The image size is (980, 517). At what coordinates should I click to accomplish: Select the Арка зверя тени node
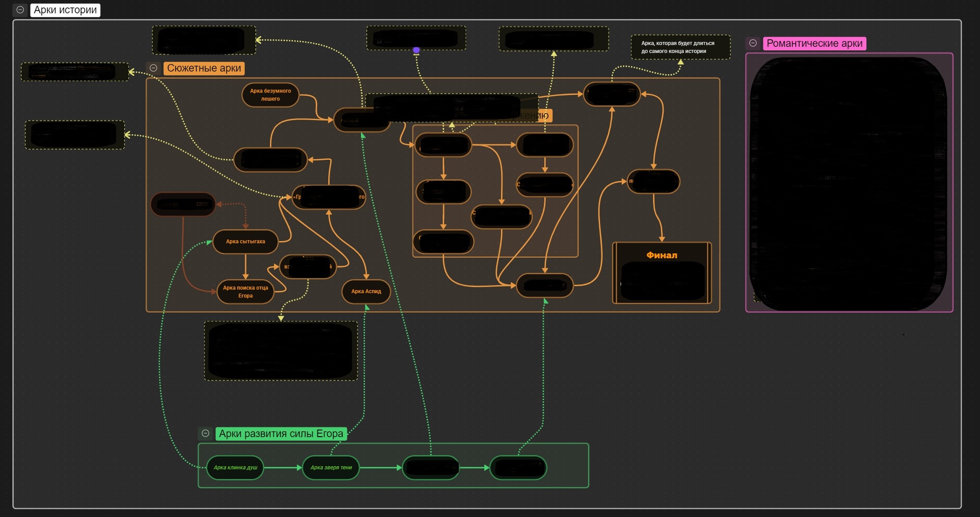[331, 468]
